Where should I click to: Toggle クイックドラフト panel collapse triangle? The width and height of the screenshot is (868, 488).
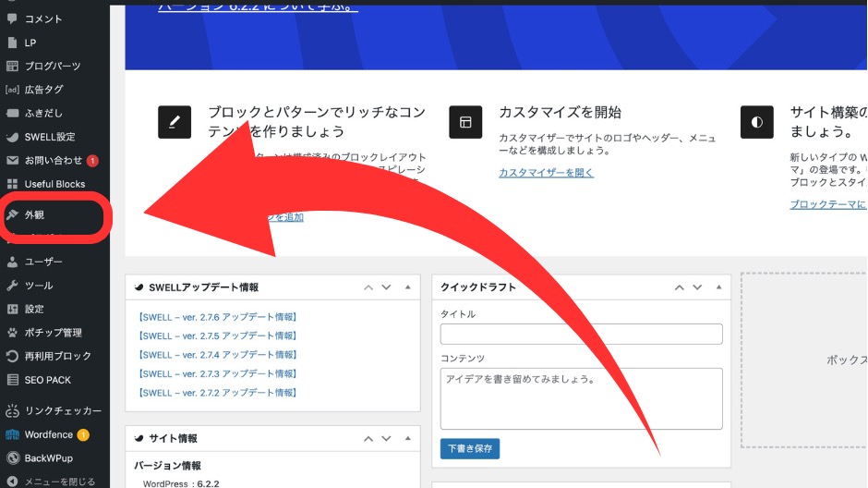click(719, 287)
